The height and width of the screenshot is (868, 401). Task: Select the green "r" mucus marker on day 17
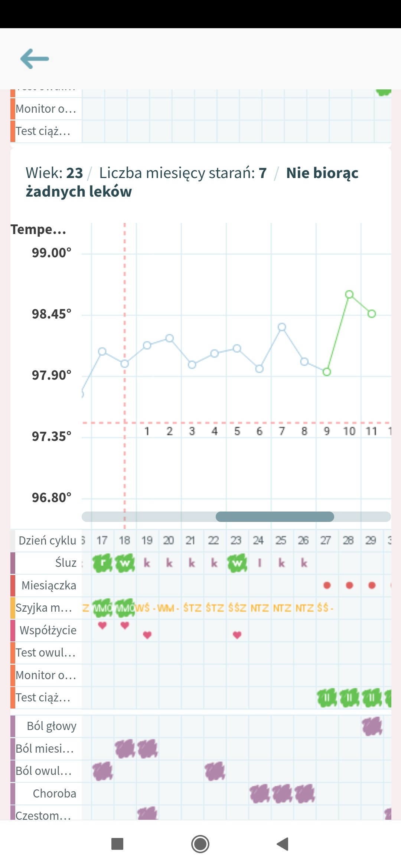[102, 563]
